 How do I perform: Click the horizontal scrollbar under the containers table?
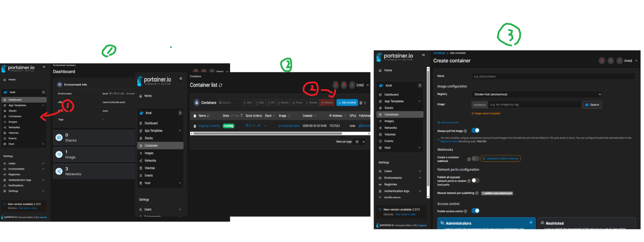point(268,134)
